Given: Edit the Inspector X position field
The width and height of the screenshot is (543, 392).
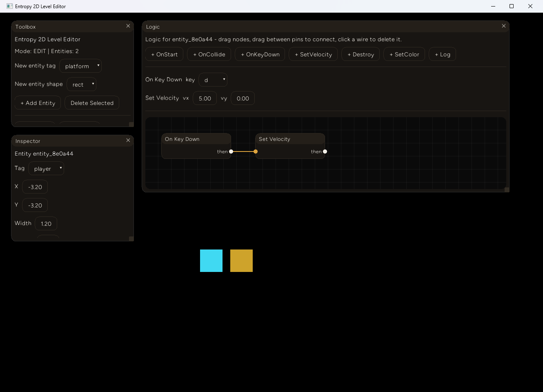Looking at the screenshot, I should coord(35,187).
